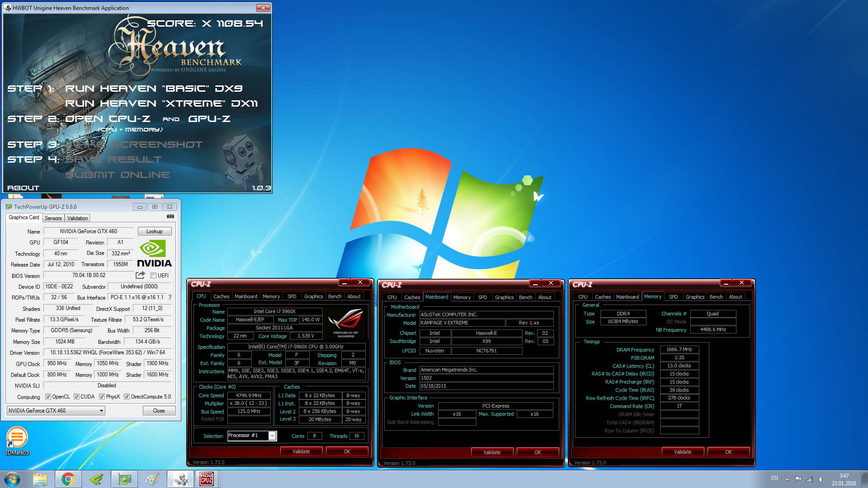This screenshot has width=868, height=488.
Task: Open Bench tab in Memory CPU-Z window
Action: pos(716,297)
